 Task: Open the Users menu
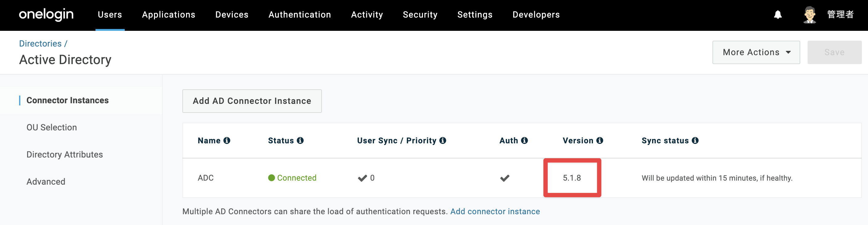pyautogui.click(x=110, y=14)
